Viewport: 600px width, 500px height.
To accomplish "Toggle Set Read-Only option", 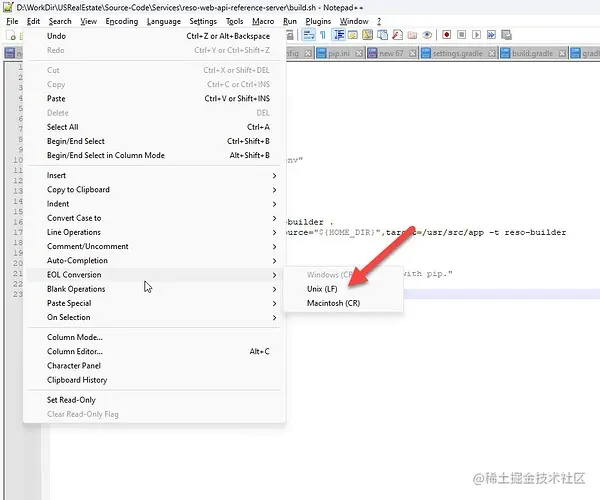I will coord(155,400).
